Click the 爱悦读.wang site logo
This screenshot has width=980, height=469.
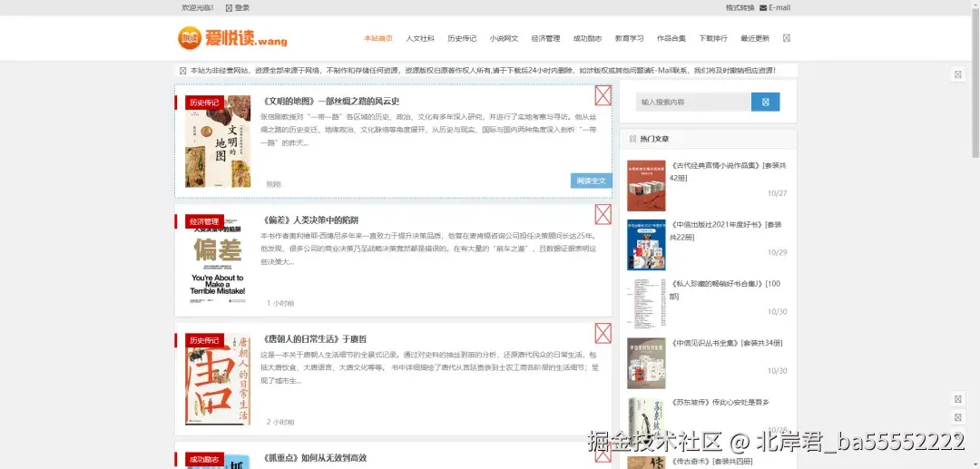coord(232,38)
